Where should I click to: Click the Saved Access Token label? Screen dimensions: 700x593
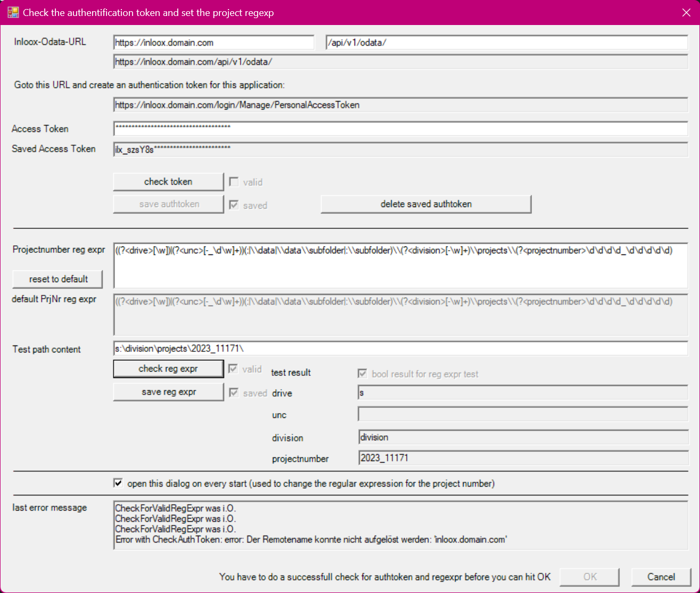click(x=54, y=149)
